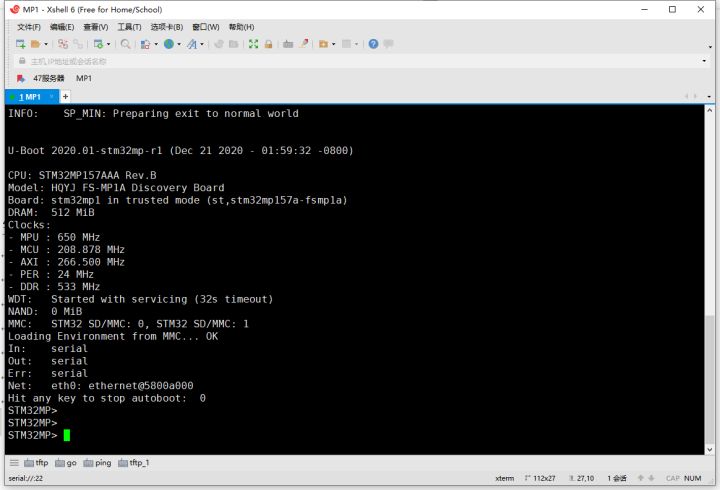Click the host address input field
This screenshot has height=490, width=720.
pyautogui.click(x=358, y=61)
